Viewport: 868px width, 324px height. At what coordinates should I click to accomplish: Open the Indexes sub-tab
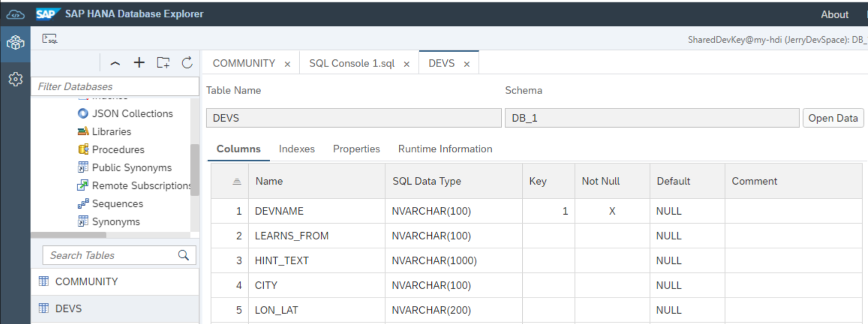(x=297, y=149)
